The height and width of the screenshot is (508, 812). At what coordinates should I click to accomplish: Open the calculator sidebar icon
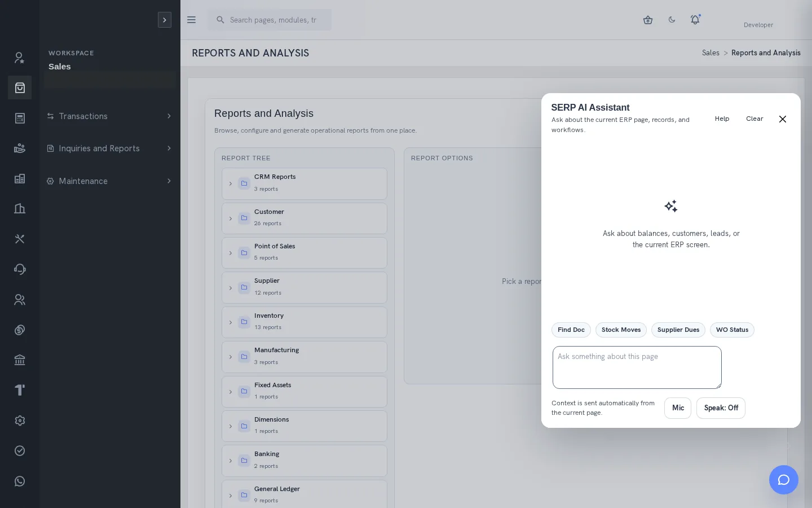tap(20, 118)
